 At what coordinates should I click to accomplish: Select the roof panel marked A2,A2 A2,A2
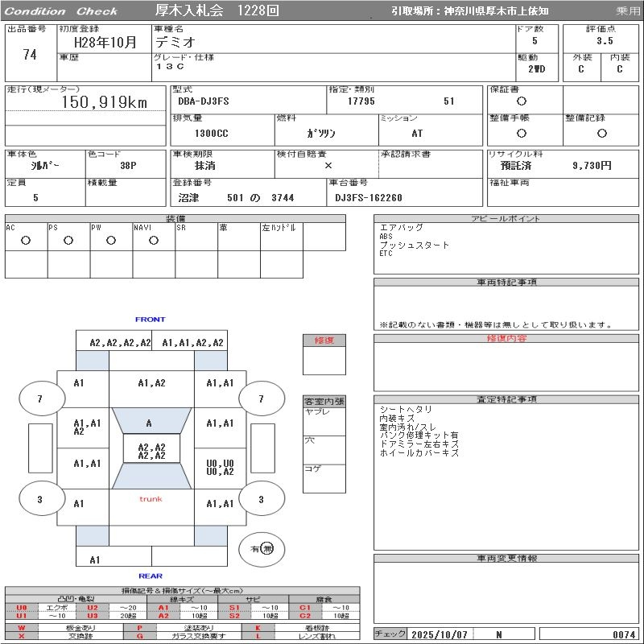[x=151, y=451]
